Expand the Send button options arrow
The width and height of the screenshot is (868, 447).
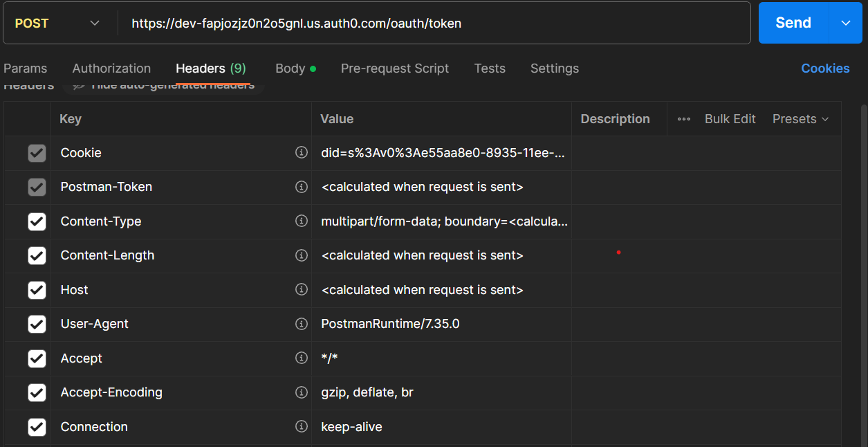click(846, 23)
